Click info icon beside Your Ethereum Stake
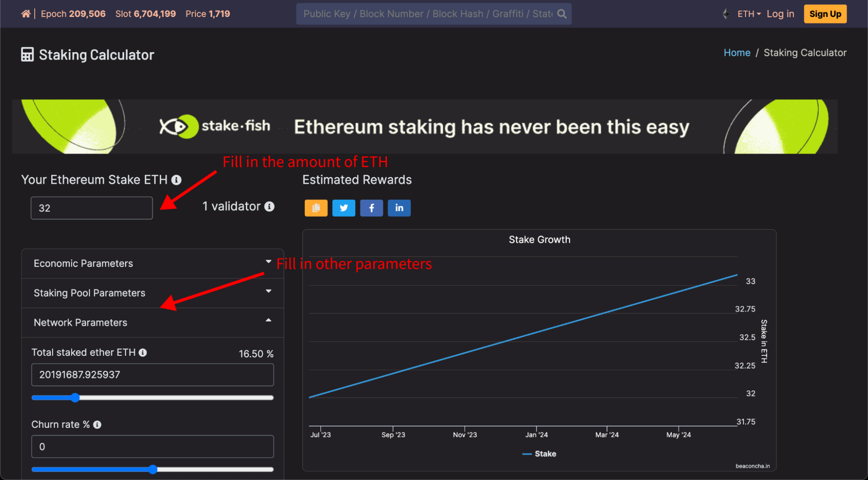 pyautogui.click(x=176, y=180)
